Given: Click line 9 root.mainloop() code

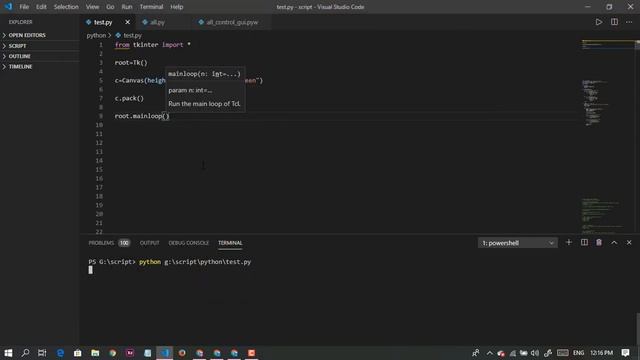Looking at the screenshot, I should (x=142, y=116).
